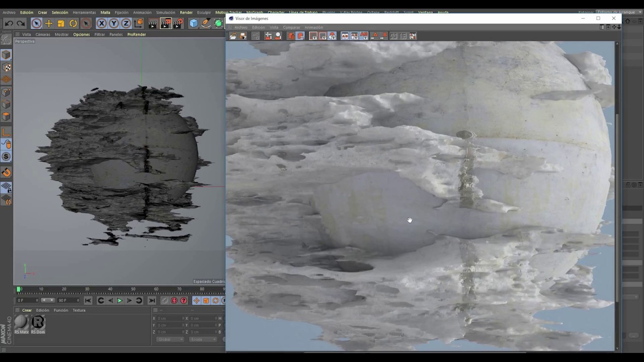Step to next frame
This screenshot has width=644, height=362.
click(x=129, y=301)
